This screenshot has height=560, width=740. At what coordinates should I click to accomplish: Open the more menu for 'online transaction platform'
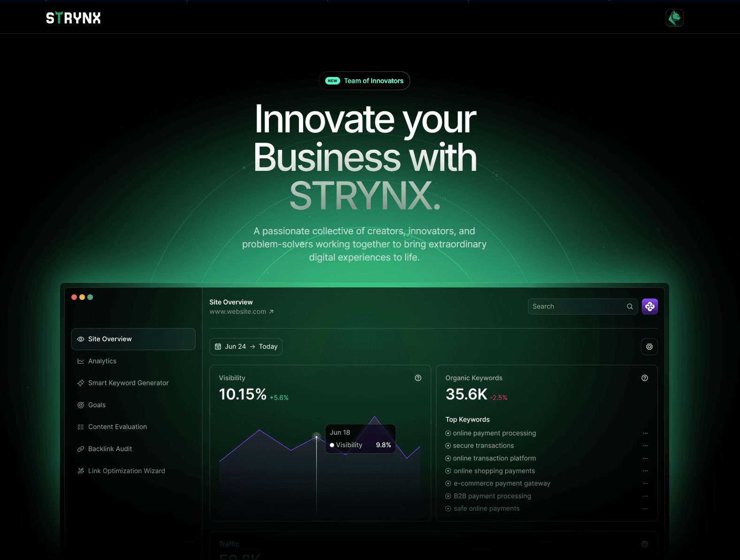click(645, 458)
